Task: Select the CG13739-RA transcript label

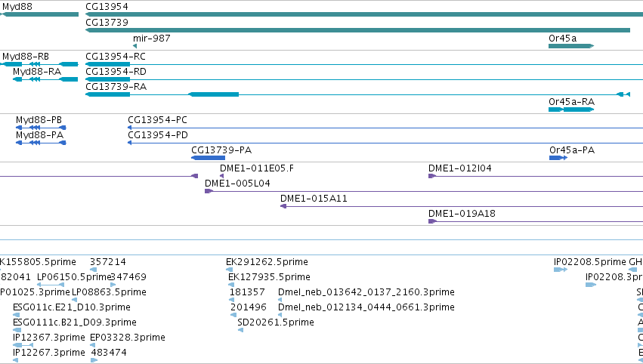Action: (x=116, y=87)
